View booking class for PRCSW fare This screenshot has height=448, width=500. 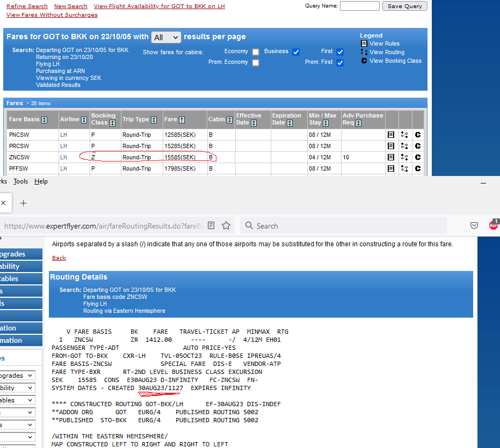[417, 146]
